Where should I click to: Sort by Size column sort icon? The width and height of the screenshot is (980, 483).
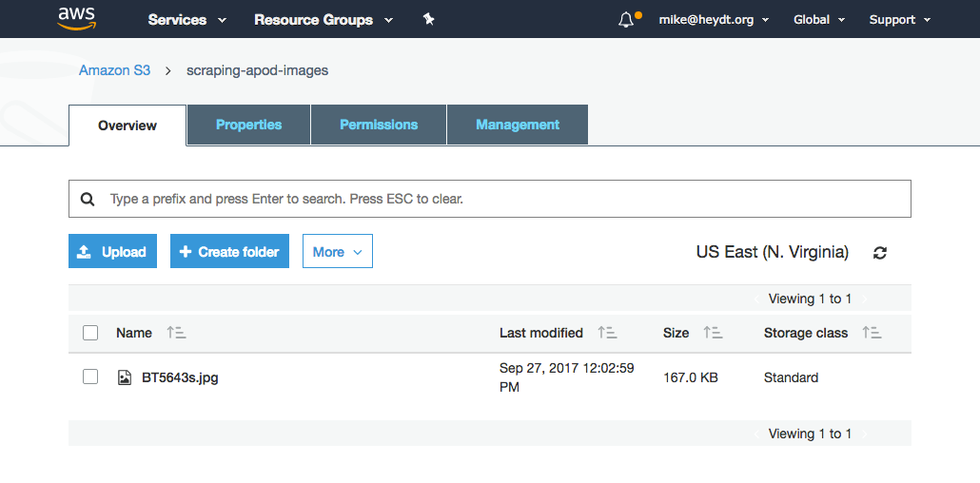713,333
